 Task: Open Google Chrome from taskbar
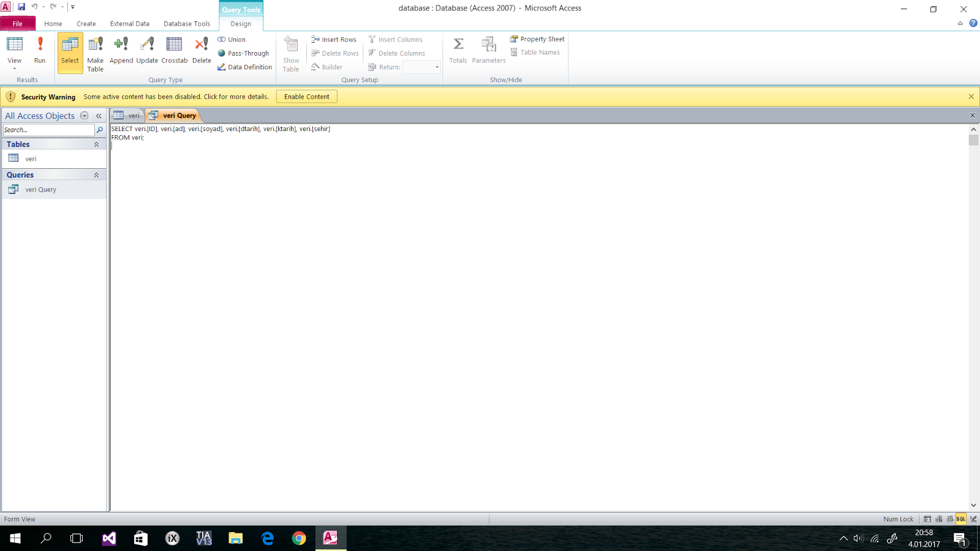299,538
